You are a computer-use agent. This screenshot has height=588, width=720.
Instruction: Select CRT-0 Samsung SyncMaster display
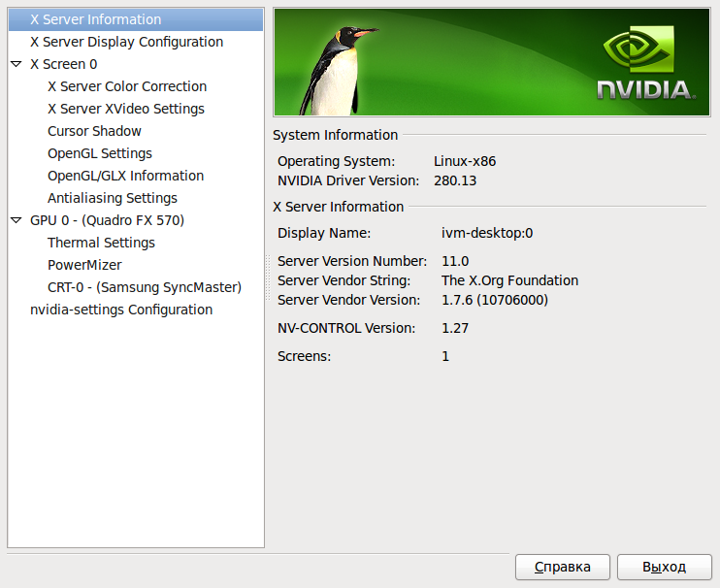144,287
